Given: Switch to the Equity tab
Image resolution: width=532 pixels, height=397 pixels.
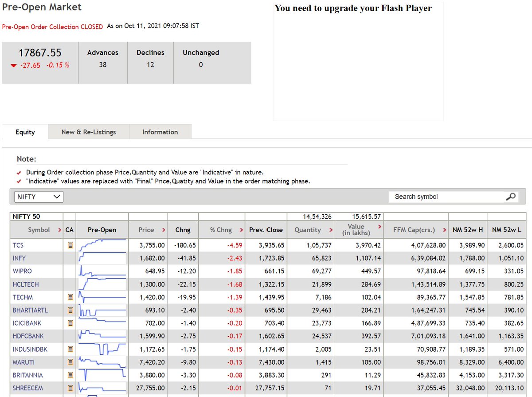Looking at the screenshot, I should pyautogui.click(x=25, y=132).
